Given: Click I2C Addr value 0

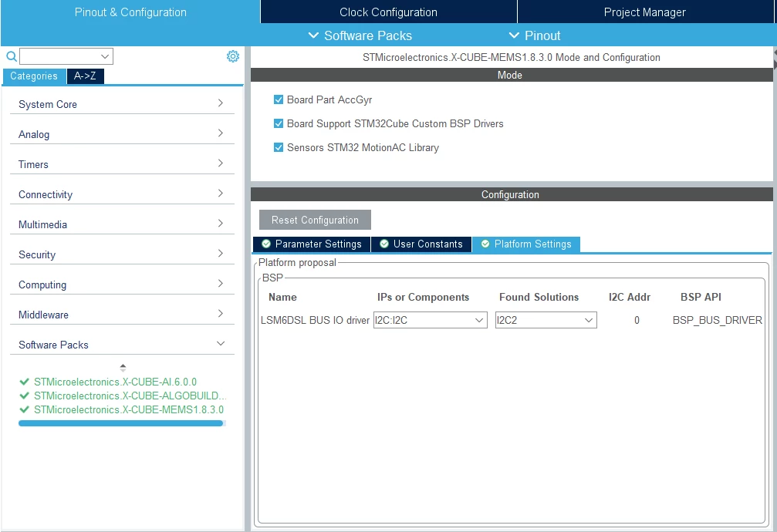Looking at the screenshot, I should [637, 321].
